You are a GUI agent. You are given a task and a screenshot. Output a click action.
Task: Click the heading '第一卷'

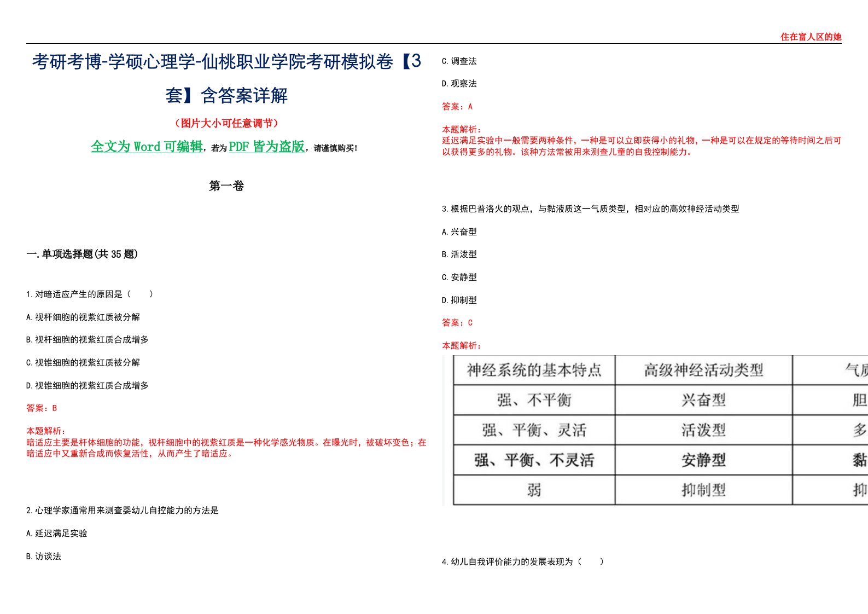[226, 186]
